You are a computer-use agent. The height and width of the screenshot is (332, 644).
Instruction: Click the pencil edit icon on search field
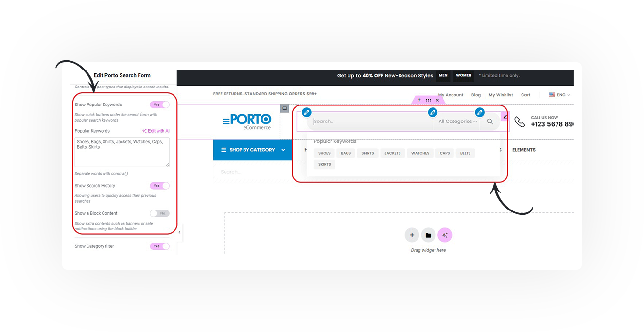coord(306,113)
